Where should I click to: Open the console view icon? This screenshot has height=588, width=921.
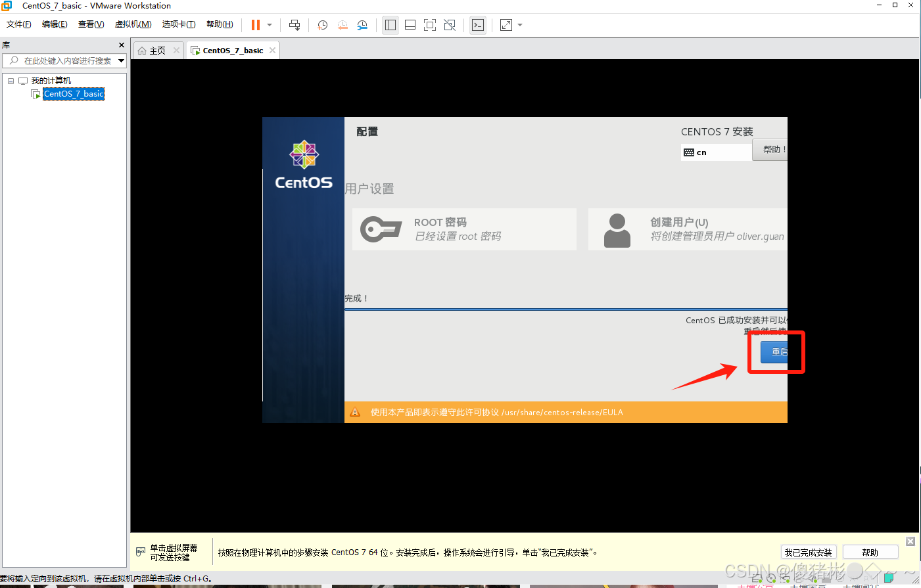[478, 25]
